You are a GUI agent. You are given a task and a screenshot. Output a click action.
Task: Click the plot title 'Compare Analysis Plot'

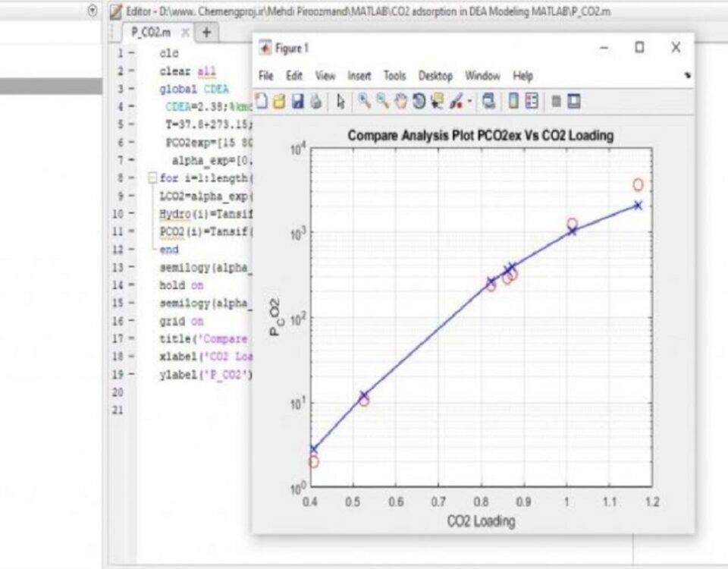click(x=481, y=136)
